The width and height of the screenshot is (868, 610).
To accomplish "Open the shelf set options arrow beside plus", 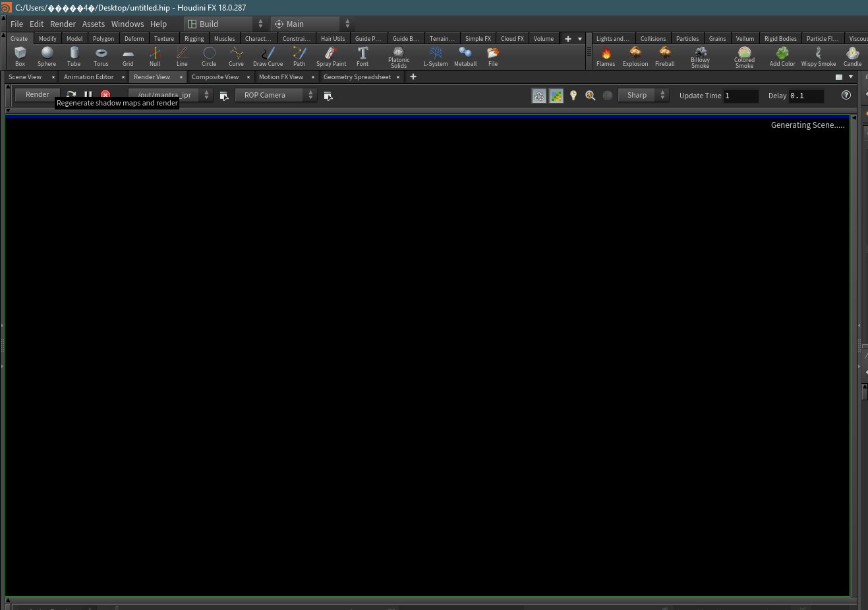I will pos(580,39).
